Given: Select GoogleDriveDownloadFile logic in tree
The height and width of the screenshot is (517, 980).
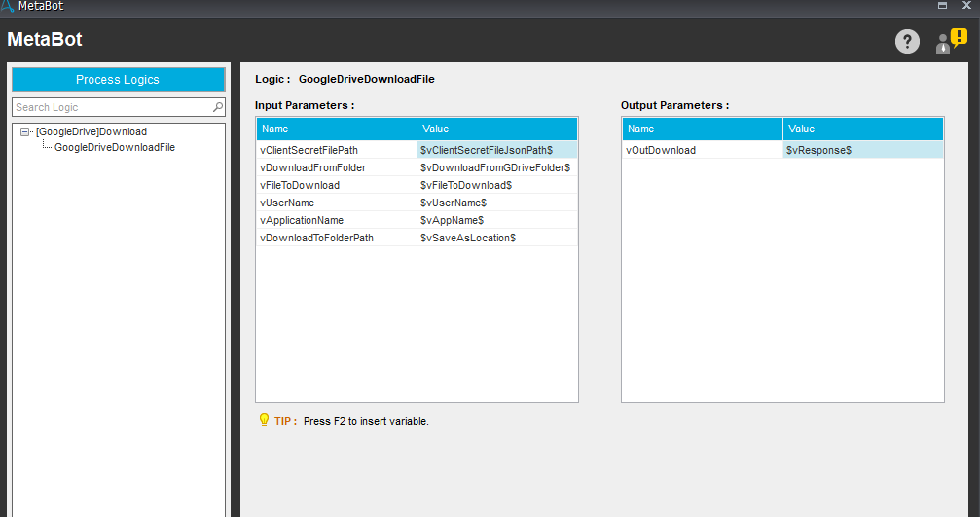Looking at the screenshot, I should tap(114, 147).
